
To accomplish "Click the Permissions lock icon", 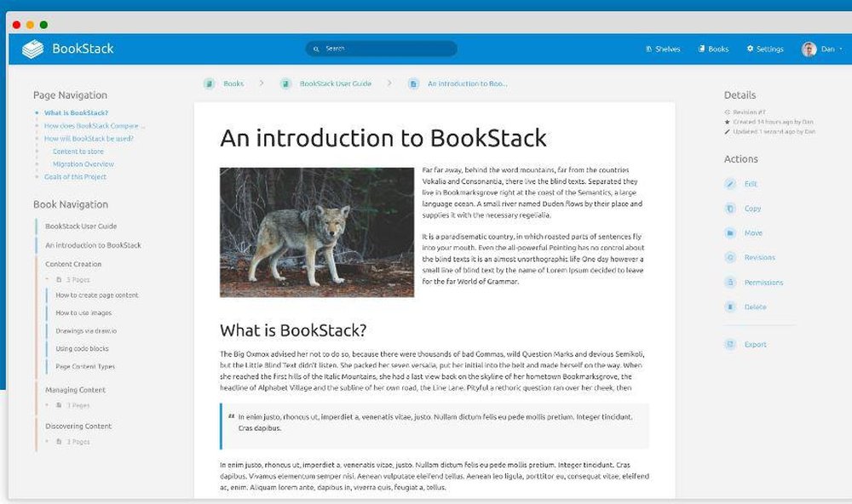I will (x=730, y=283).
